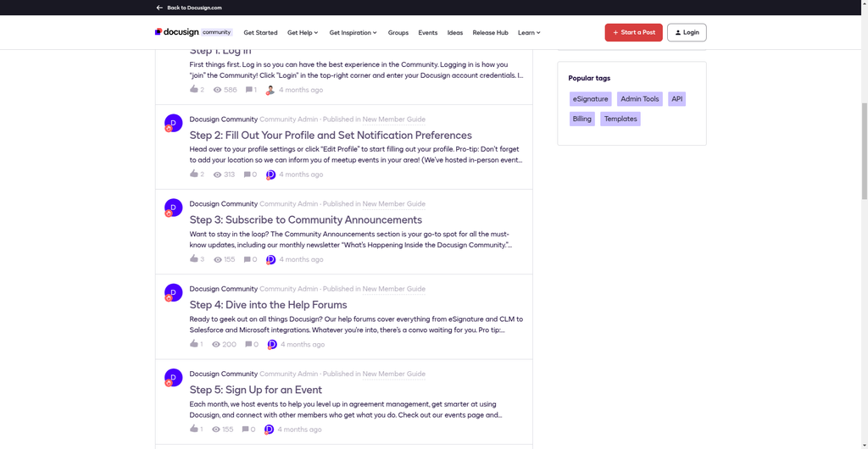Viewport: 868px width, 449px height.
Task: Select the Admin Tools popular tag
Action: pyautogui.click(x=640, y=99)
